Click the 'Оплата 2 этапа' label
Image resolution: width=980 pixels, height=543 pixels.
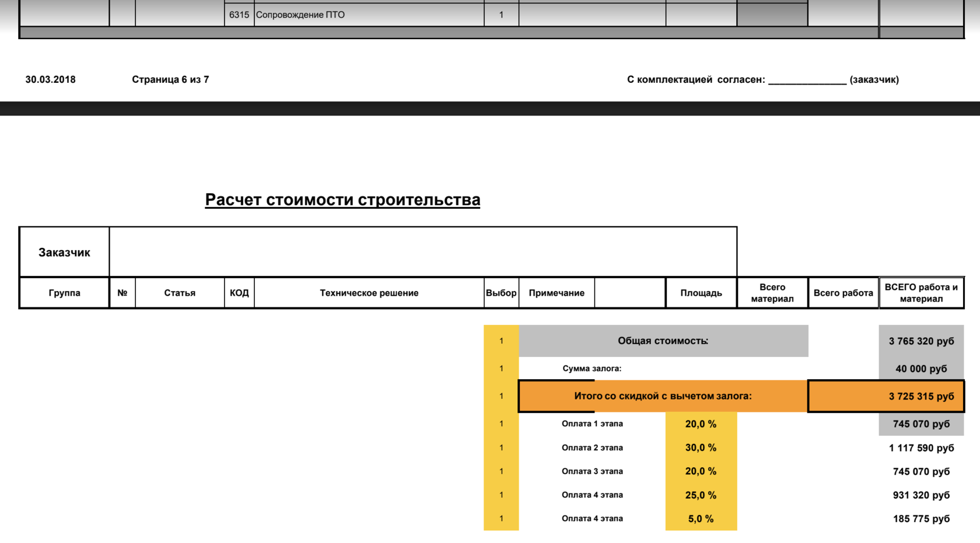click(592, 447)
